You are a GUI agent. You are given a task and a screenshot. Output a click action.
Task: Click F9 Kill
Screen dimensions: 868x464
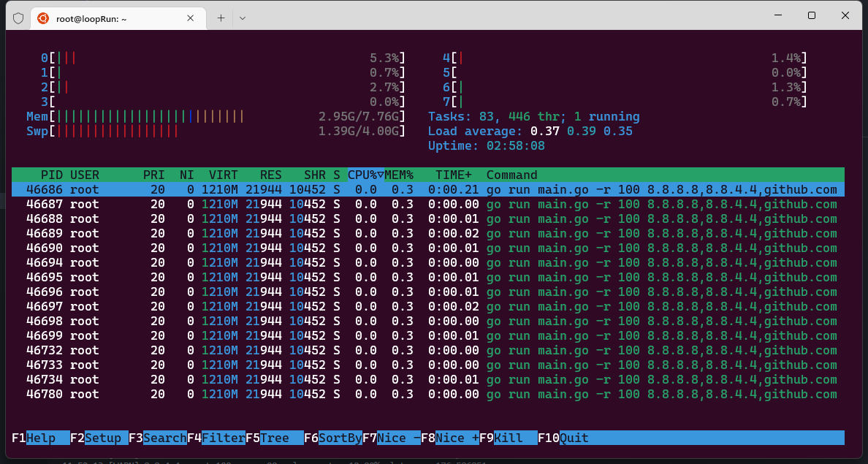pos(509,438)
